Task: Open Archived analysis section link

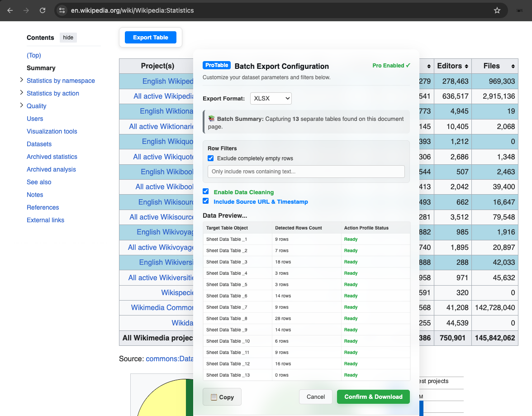Action: click(x=51, y=169)
